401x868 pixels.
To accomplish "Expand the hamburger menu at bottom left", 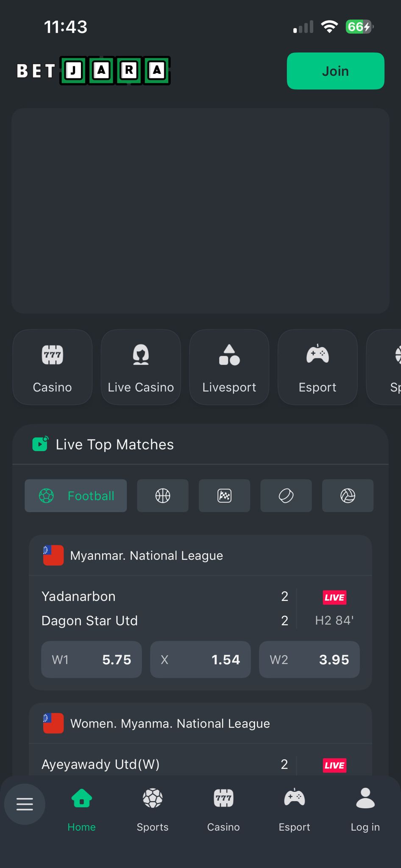I will coord(24,804).
